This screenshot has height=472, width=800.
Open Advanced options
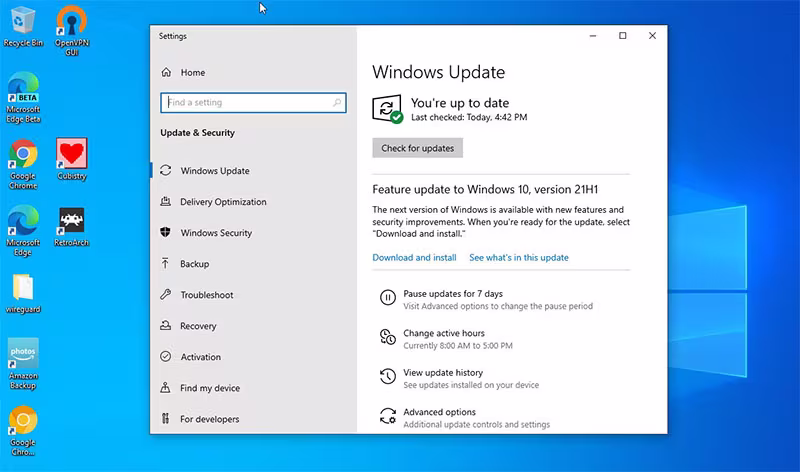[x=439, y=412]
